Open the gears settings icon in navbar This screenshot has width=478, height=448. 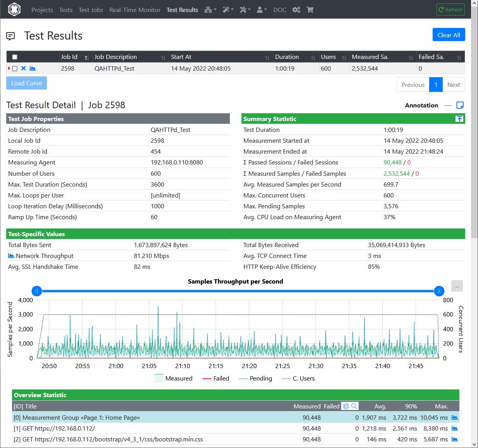pos(296,10)
